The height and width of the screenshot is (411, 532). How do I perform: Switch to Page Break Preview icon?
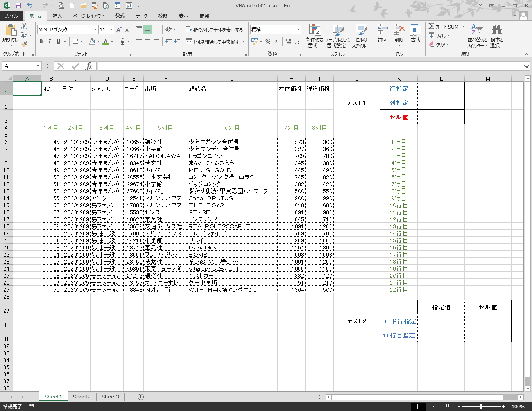448,407
